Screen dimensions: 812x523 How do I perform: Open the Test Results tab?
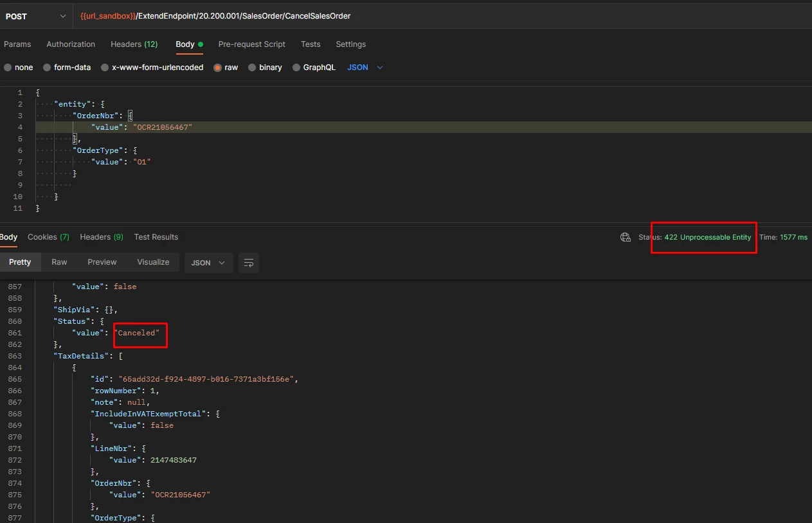156,237
